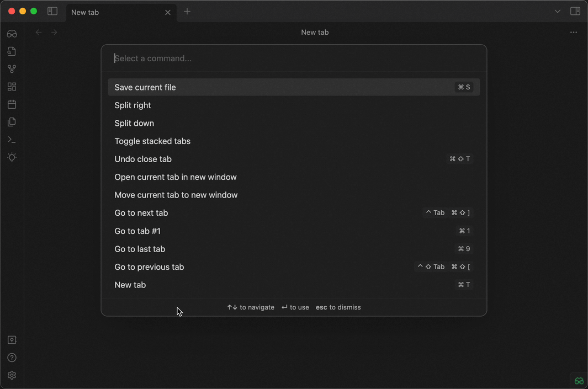Open the settings gear icon
Viewport: 588px width, 389px height.
(12, 375)
